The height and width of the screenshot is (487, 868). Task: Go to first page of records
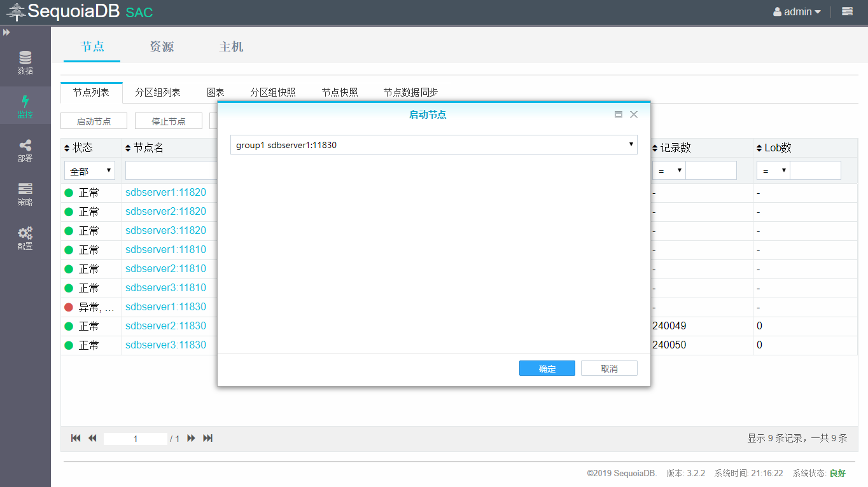tap(76, 438)
